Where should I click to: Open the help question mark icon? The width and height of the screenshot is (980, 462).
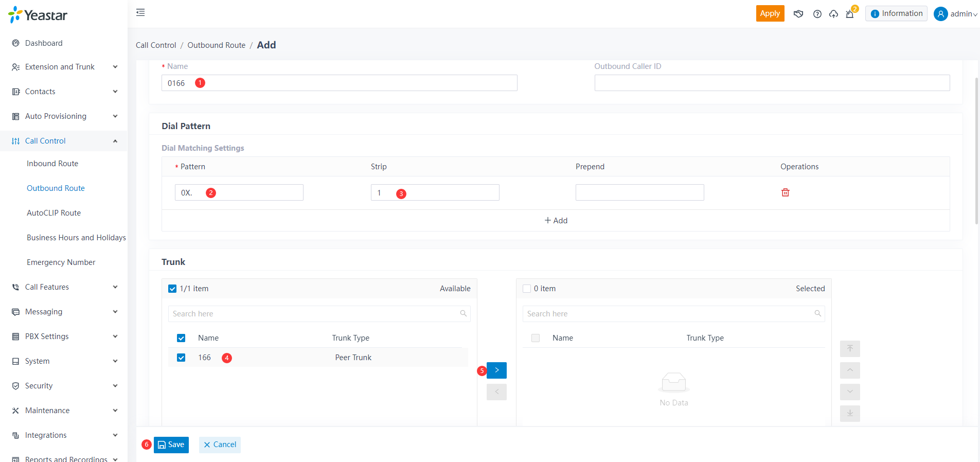point(817,14)
